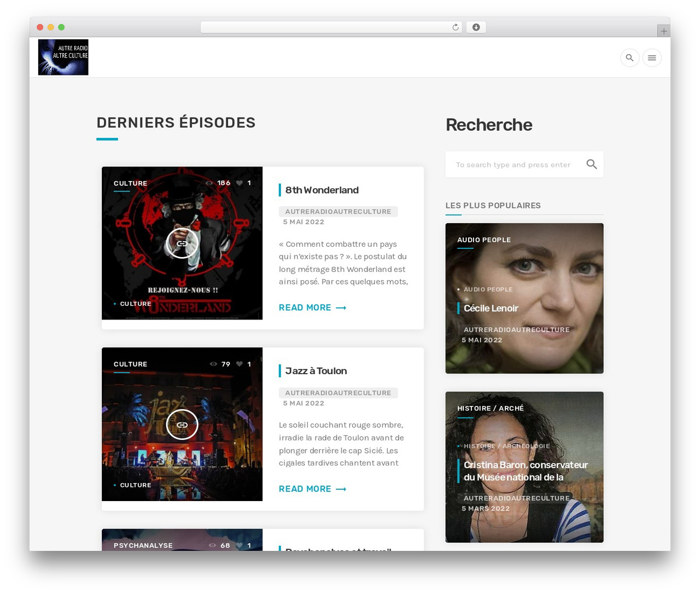
Task: Open Psychanalyse category label
Action: tap(143, 545)
